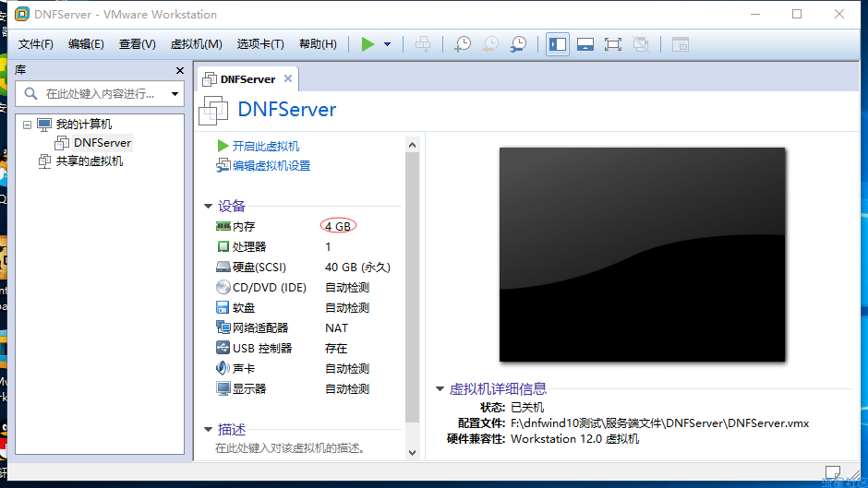Click the black virtual machine preview thumbnail
The width and height of the screenshot is (868, 488).
pos(642,255)
